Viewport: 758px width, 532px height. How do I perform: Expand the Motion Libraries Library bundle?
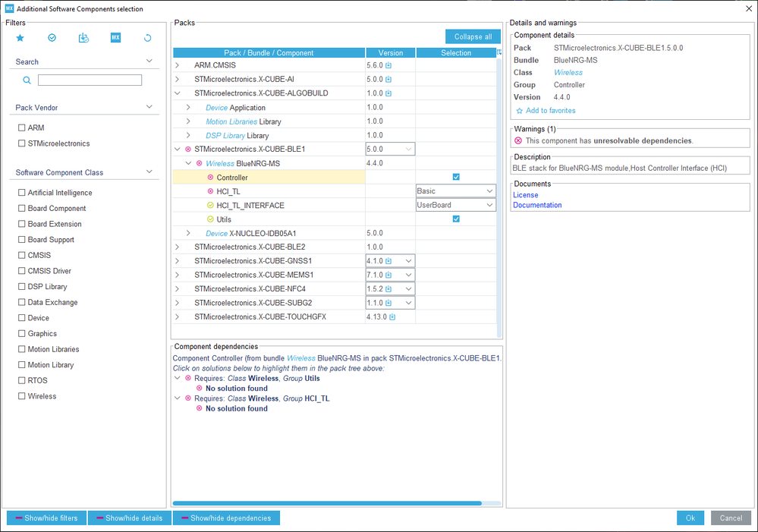(x=188, y=121)
